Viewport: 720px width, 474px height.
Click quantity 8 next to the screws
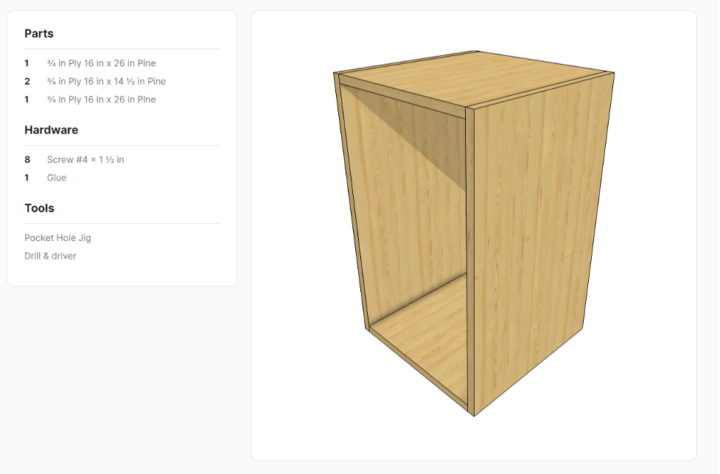pos(27,159)
